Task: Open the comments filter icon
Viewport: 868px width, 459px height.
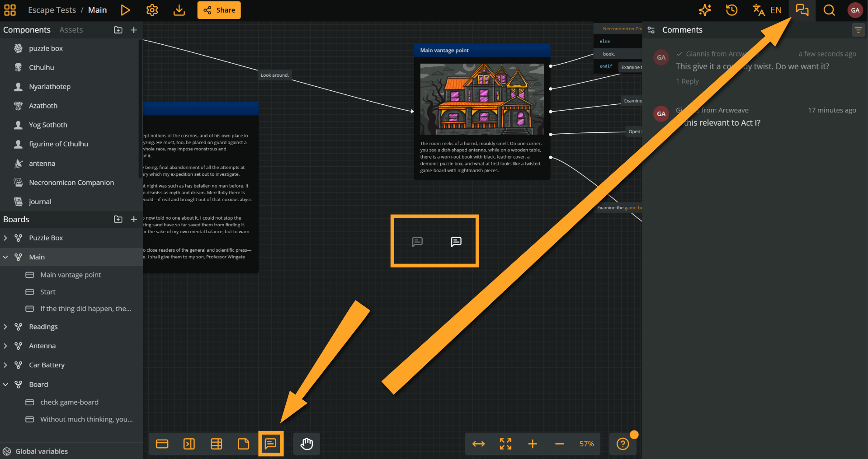Action: pyautogui.click(x=858, y=30)
